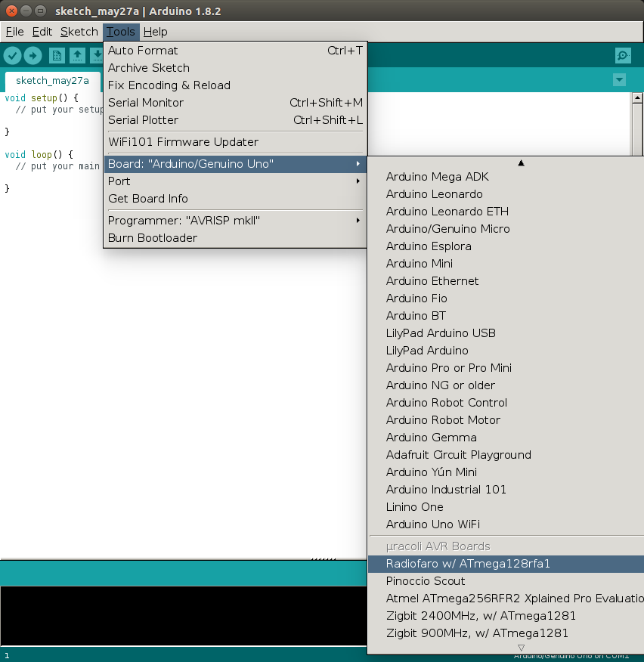Screen dimensions: 644x662
Task: Click the void loop() code line
Action: (39, 154)
